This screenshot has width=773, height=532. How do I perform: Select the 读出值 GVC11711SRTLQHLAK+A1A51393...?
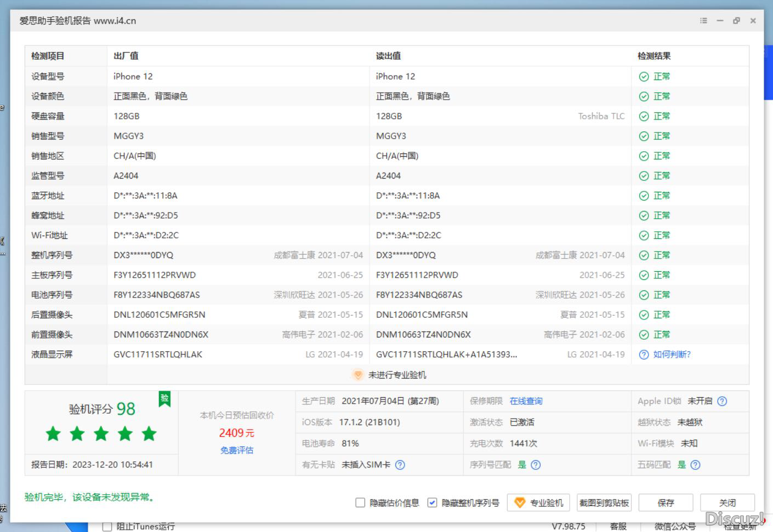(447, 354)
